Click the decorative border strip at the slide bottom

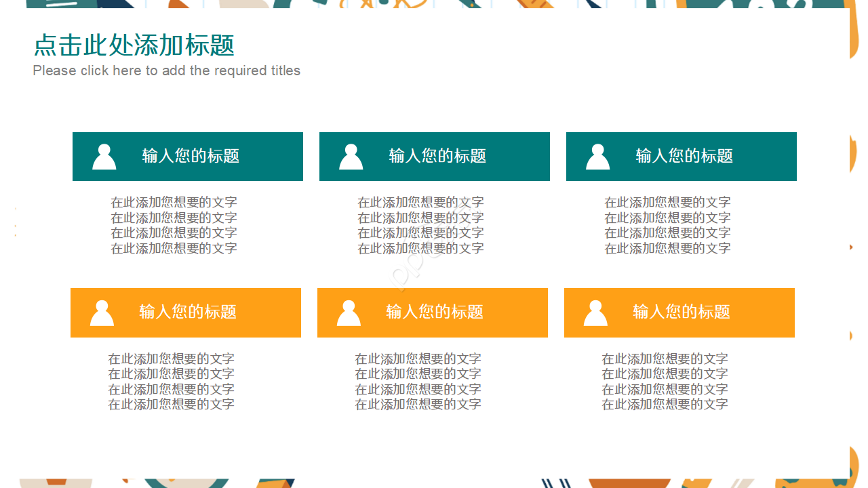click(x=434, y=483)
